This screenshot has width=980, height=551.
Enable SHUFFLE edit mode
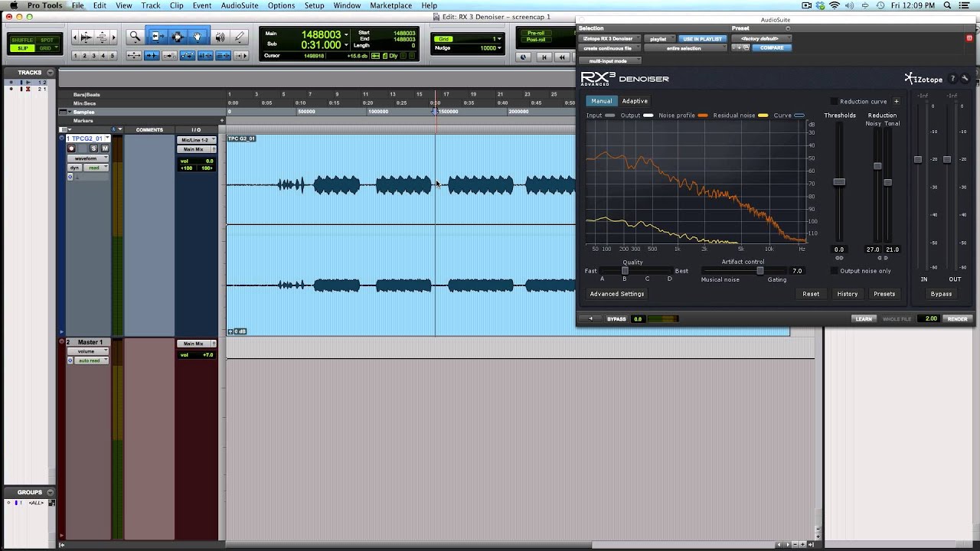[x=22, y=40]
